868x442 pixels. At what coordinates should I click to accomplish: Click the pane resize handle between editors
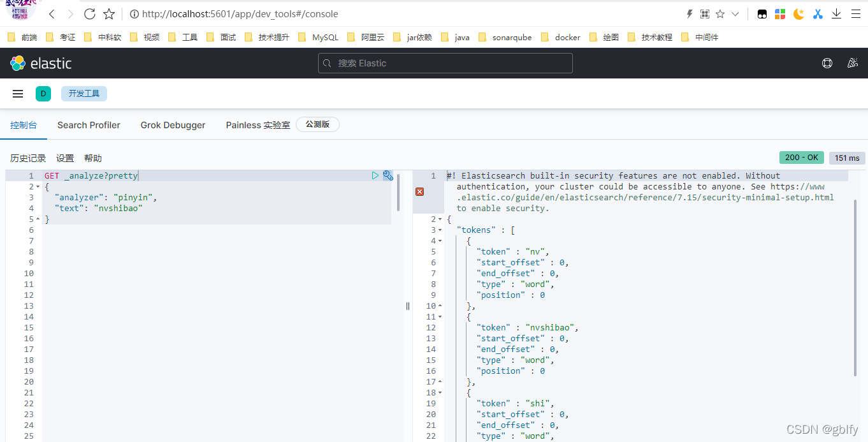408,306
